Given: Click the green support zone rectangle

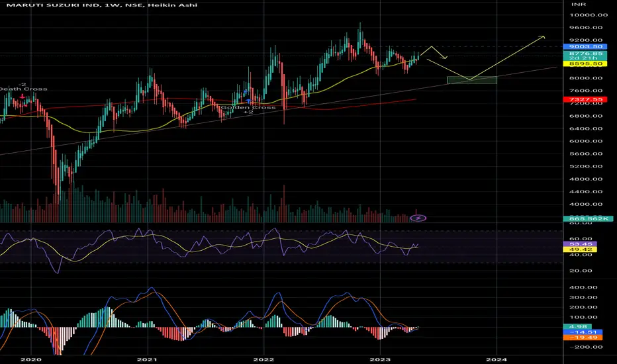Looking at the screenshot, I should coord(472,80).
